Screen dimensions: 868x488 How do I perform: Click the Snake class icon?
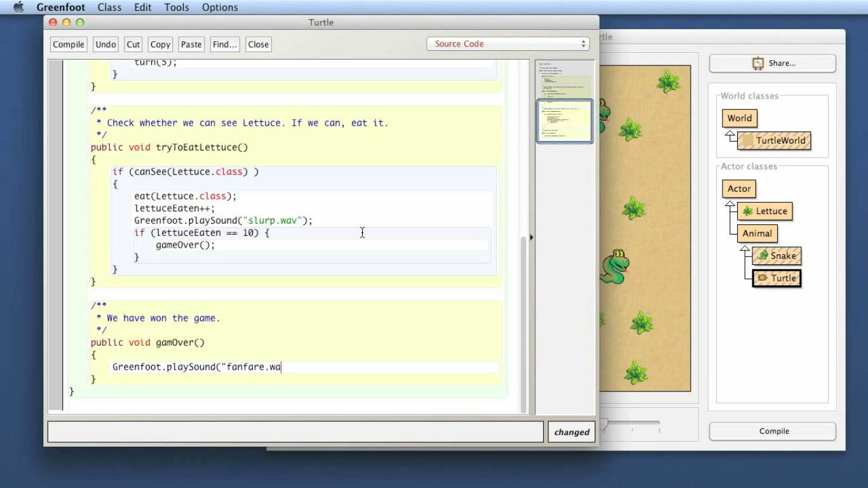[x=762, y=255]
